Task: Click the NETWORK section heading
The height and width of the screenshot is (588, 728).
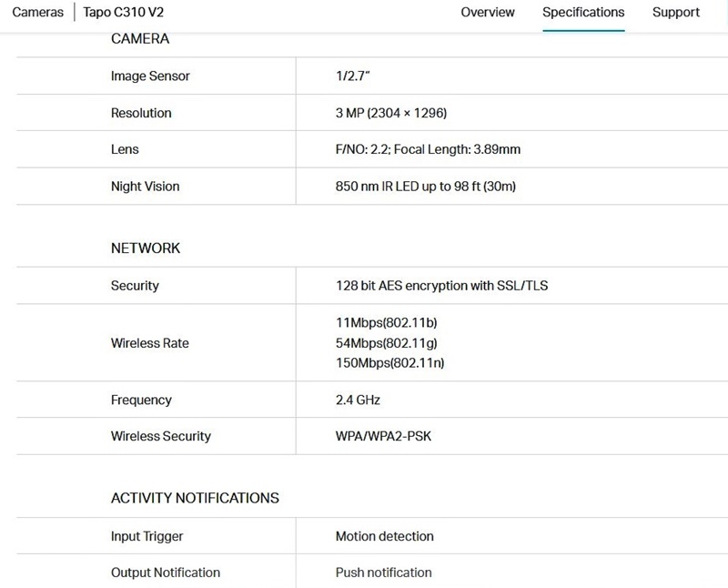Action: pos(146,248)
